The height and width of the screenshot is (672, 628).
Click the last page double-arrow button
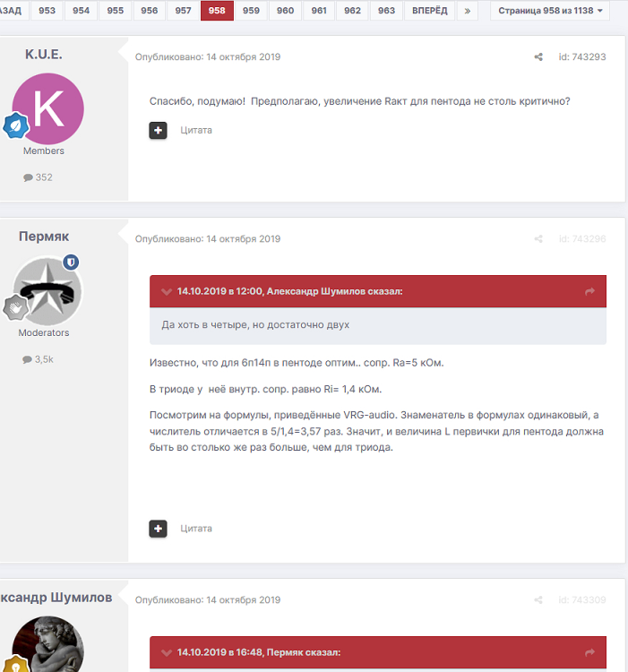pyautogui.click(x=468, y=11)
